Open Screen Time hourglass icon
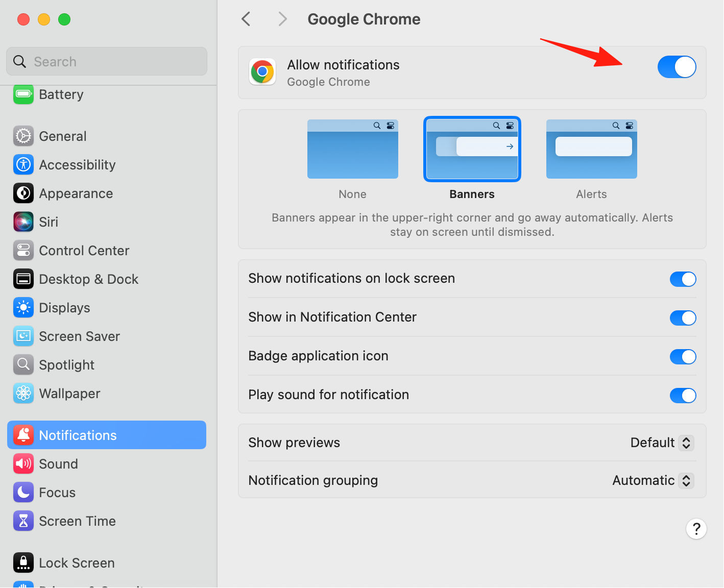Screen dimensions: 724x588 click(23, 521)
